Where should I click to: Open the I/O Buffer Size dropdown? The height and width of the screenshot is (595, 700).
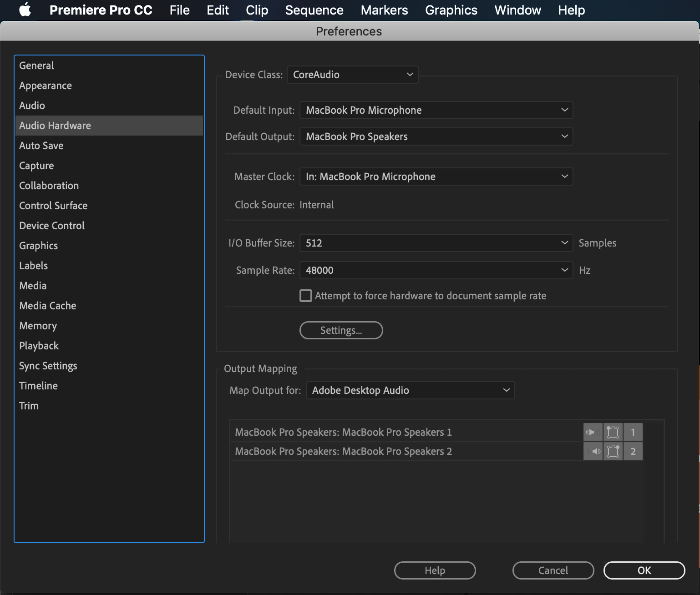point(436,243)
